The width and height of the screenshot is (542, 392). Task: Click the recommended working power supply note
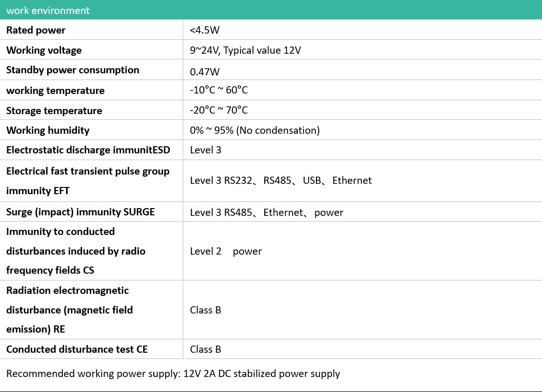coord(173,373)
